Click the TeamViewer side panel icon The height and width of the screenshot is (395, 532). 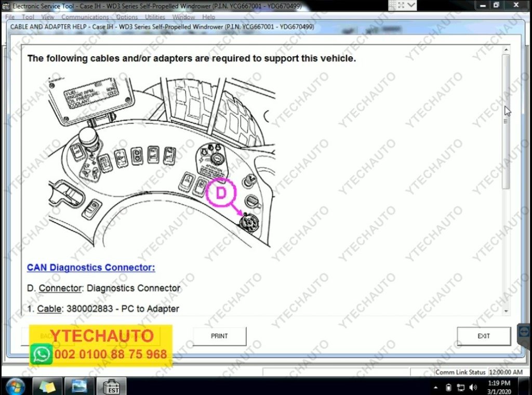click(x=524, y=331)
